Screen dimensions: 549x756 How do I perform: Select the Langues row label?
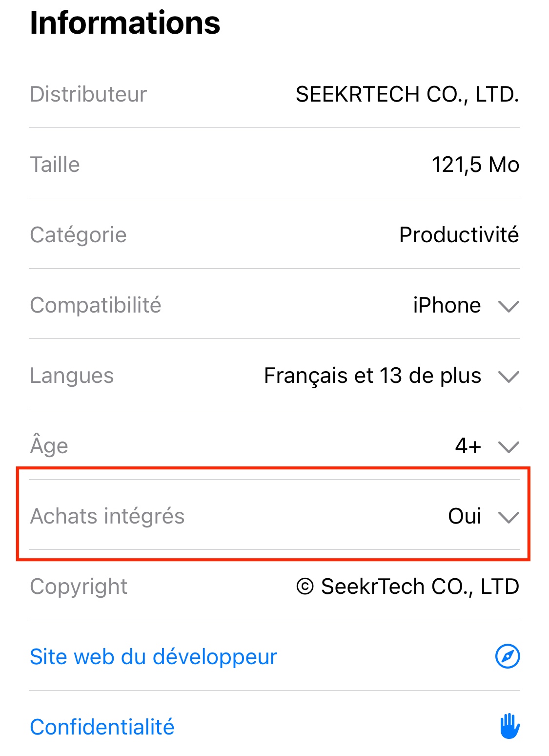pos(72,376)
